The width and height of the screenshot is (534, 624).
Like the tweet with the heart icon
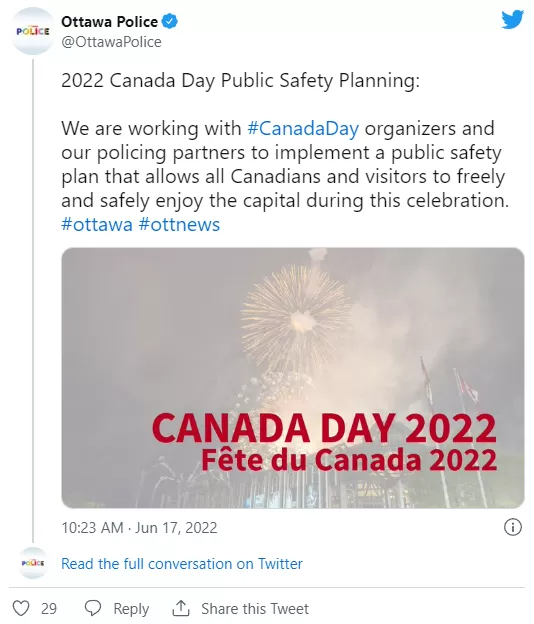click(x=21, y=608)
